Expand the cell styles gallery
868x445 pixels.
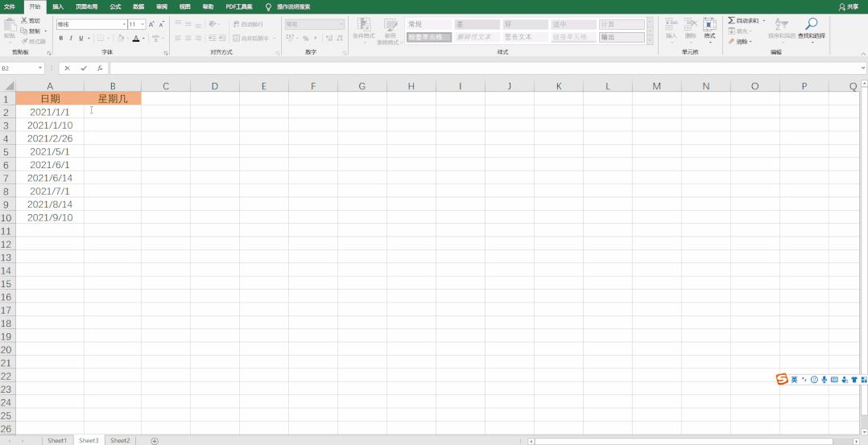651,40
